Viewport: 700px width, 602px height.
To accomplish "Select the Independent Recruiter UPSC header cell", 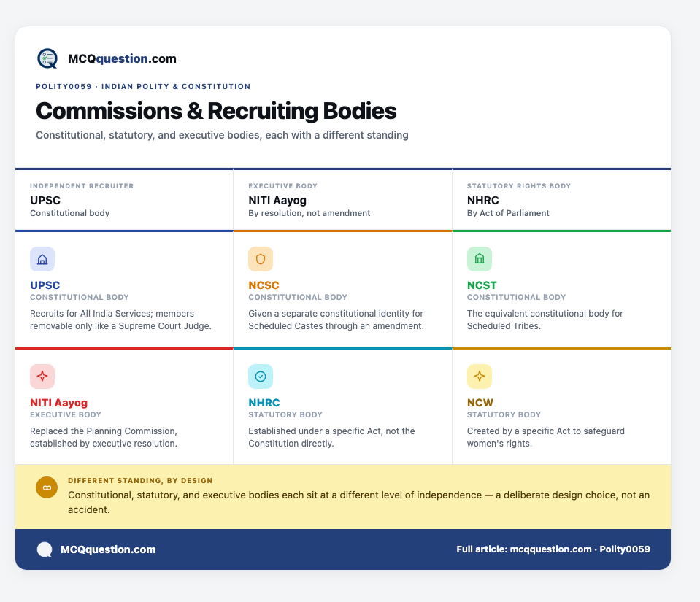I will [x=124, y=200].
